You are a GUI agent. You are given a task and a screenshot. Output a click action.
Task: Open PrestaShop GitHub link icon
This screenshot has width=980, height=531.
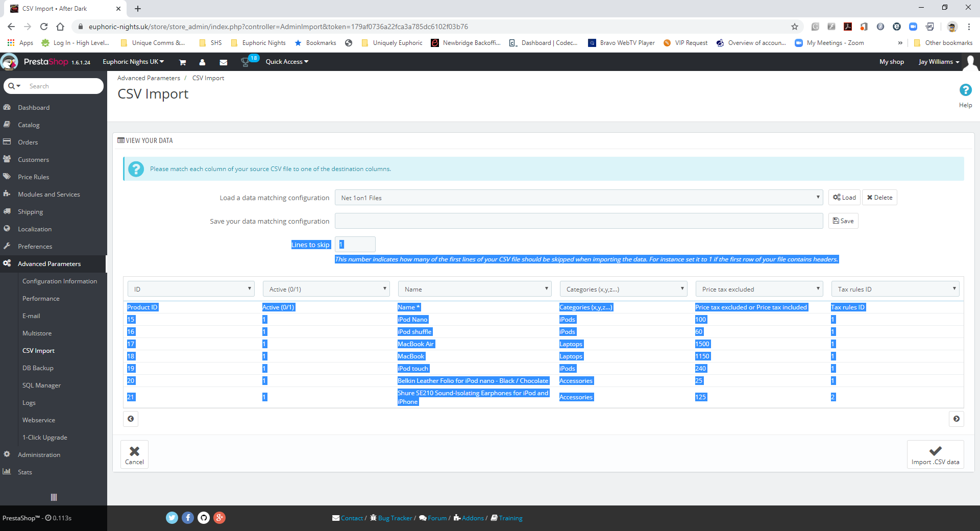(204, 518)
